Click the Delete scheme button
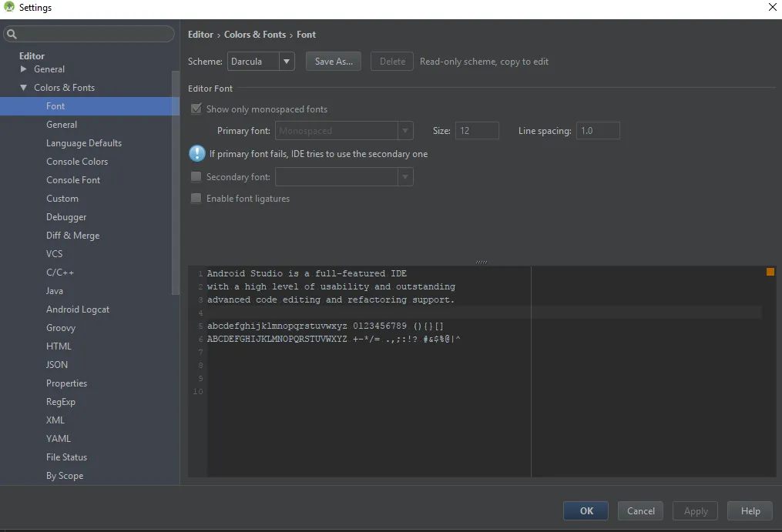Image resolution: width=782 pixels, height=532 pixels. (392, 62)
